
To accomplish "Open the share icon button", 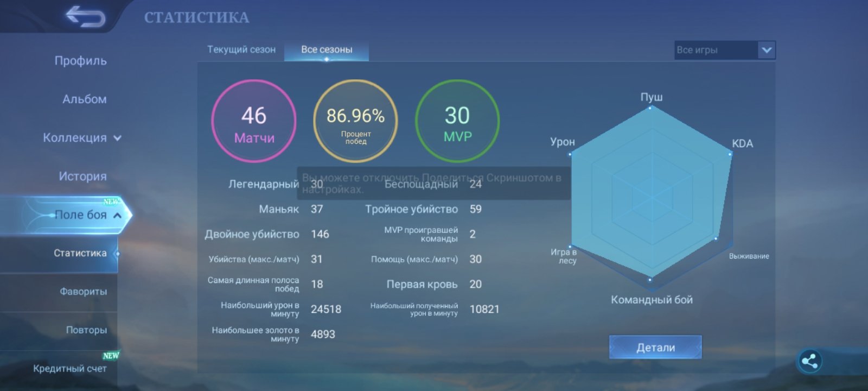I will pos(809,361).
